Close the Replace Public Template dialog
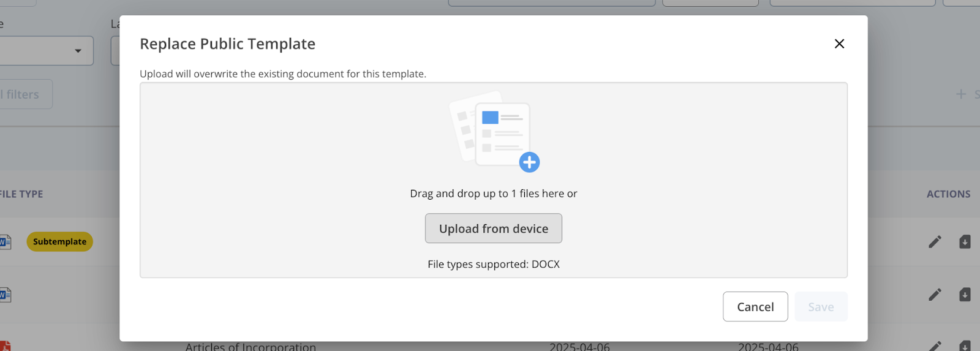 click(839, 43)
